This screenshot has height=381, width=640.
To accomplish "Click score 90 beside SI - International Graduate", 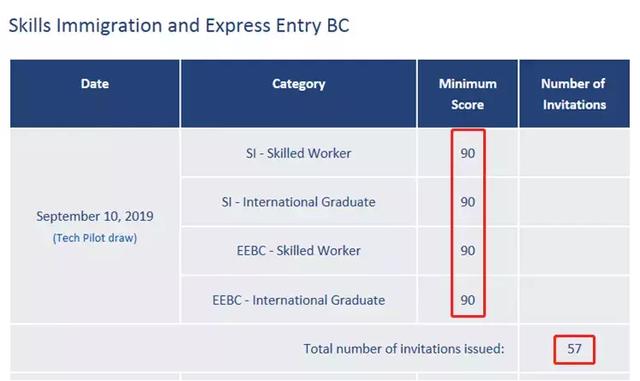I will point(468,202).
